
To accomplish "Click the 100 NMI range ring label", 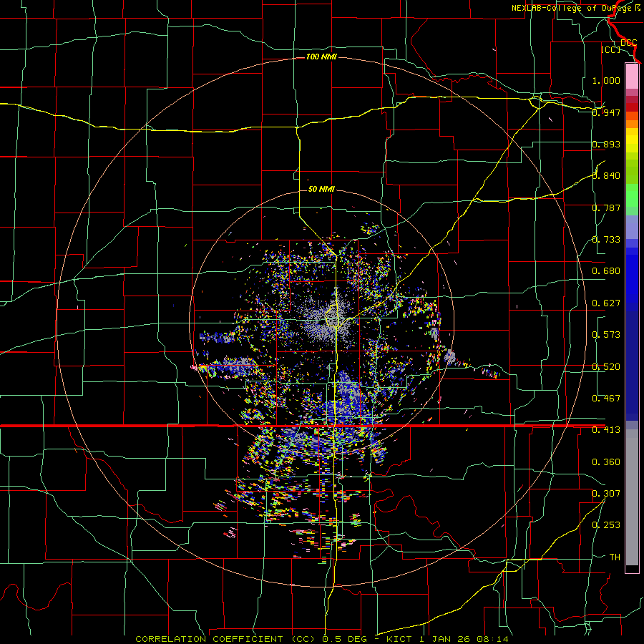I will [321, 57].
